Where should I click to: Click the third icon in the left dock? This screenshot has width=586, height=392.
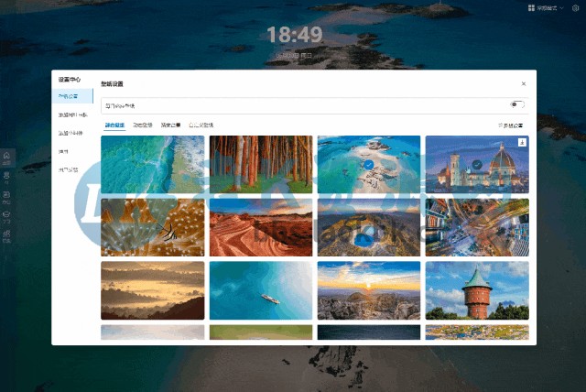[x=6, y=197]
